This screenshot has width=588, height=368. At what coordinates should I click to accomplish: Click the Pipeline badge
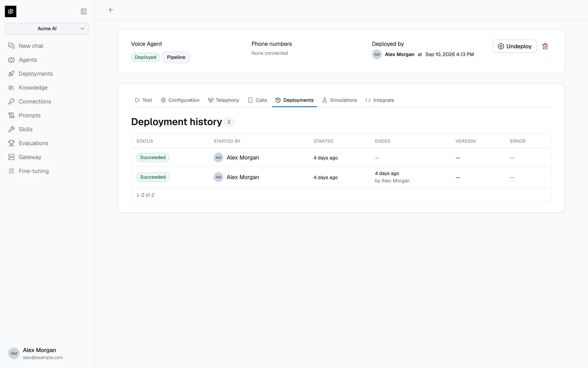pyautogui.click(x=176, y=57)
